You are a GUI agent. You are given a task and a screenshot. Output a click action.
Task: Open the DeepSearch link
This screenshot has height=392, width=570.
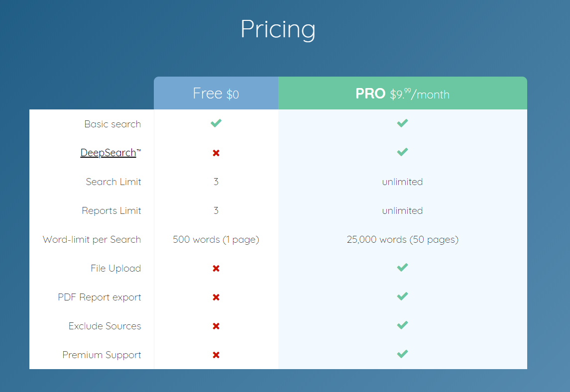tap(109, 153)
